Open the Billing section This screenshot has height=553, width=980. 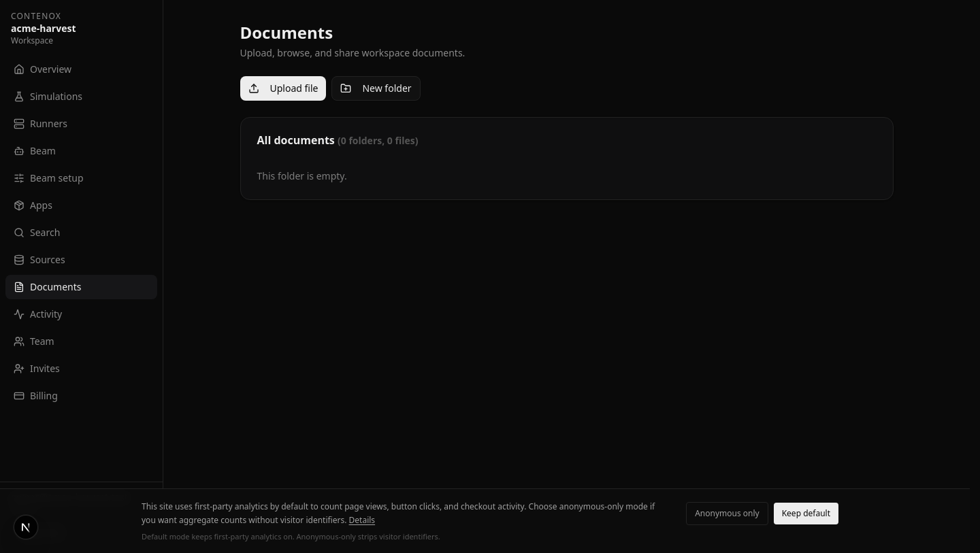(81, 396)
